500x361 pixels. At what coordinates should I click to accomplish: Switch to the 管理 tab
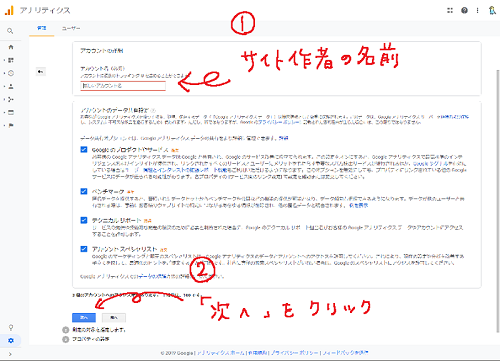coord(42,28)
